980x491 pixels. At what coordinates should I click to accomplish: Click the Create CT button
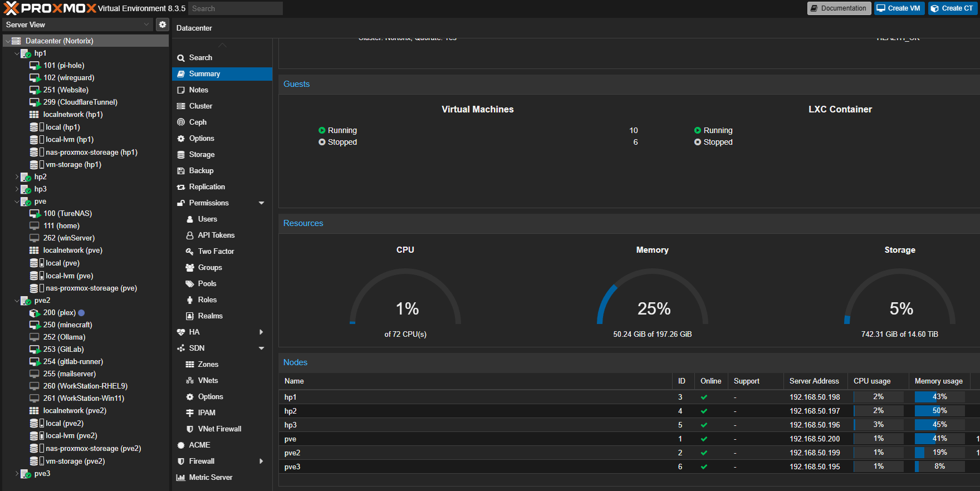(953, 8)
